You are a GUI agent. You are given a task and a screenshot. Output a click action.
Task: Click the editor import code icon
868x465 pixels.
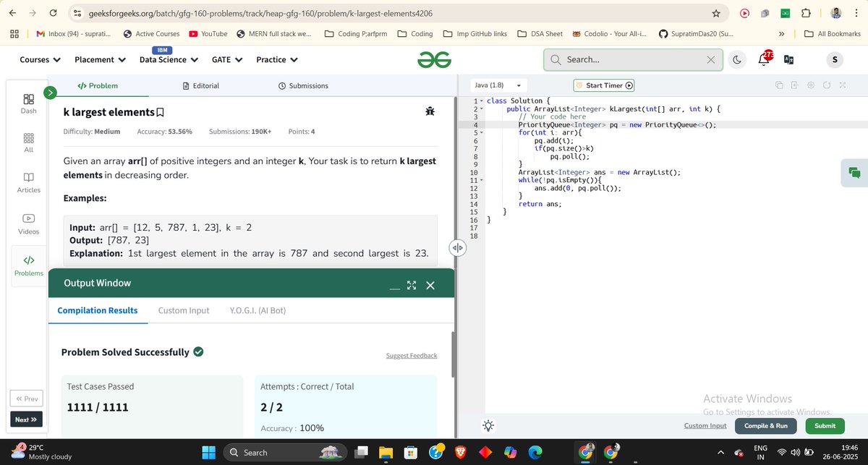[x=794, y=85]
